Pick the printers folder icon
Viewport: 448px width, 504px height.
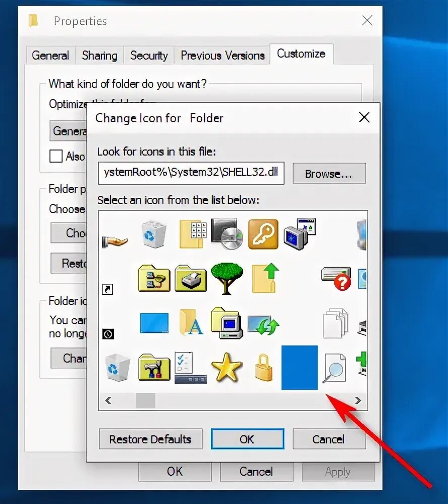click(x=191, y=278)
